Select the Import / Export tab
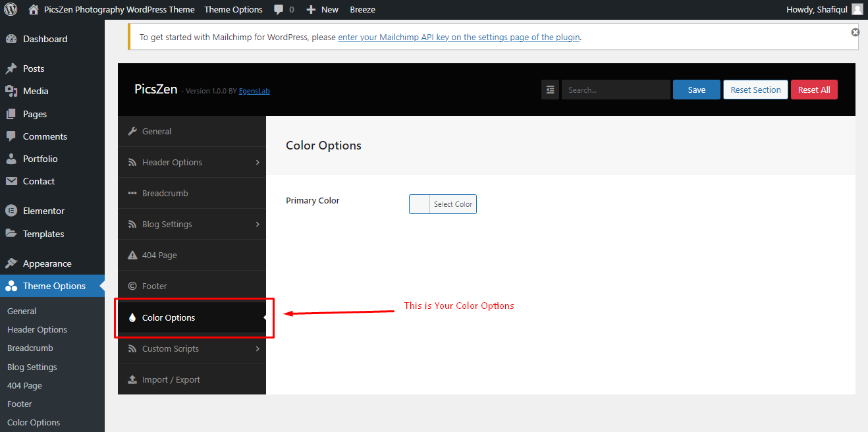Screen dimensions: 868x432 (x=192, y=379)
